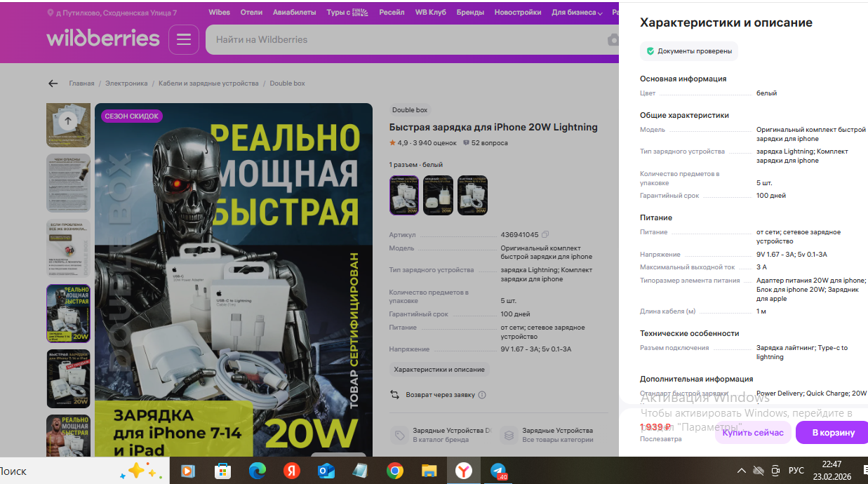
Task: Click delivery address Сходненская Улица 7
Action: (x=116, y=13)
